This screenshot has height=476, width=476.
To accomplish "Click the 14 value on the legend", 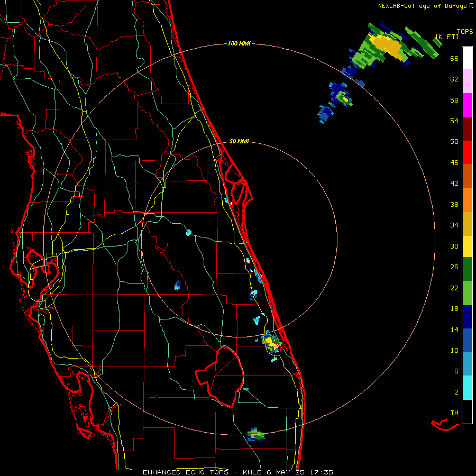I will point(454,329).
